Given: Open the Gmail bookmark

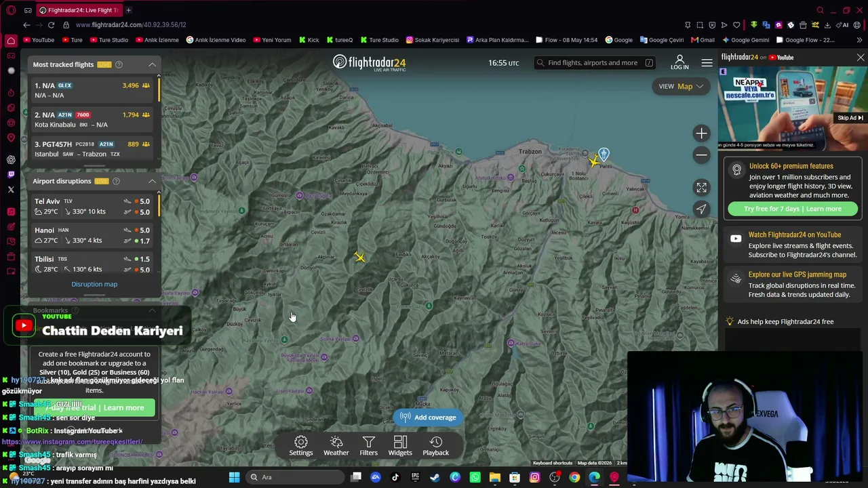Looking at the screenshot, I should (x=703, y=40).
